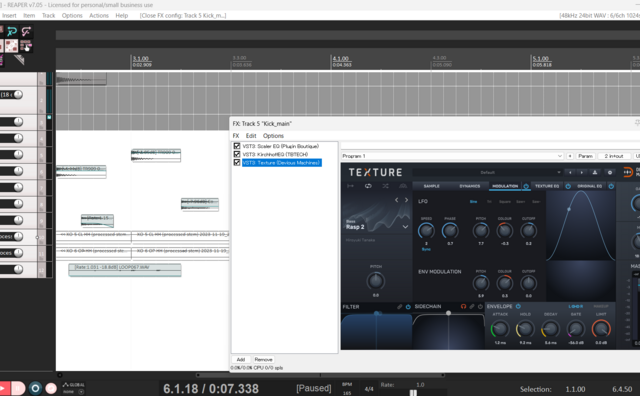Image resolution: width=640 pixels, height=396 pixels.
Task: Click the LFO Speed knob
Action: coord(426,231)
